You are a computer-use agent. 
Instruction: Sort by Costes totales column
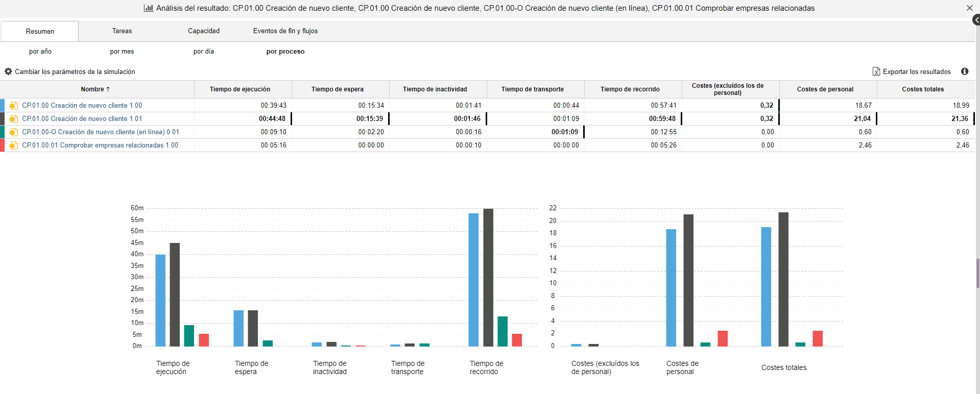coord(926,89)
